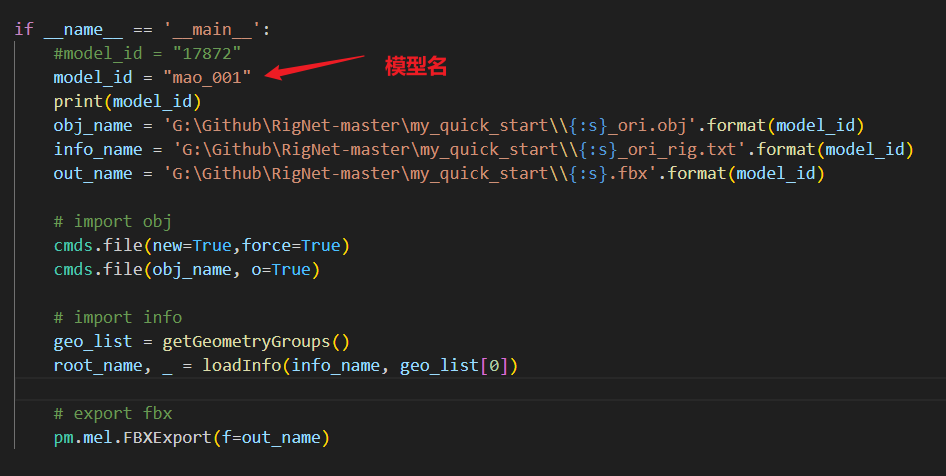This screenshot has width=946, height=476.
Task: Click the empty highlighted current line
Action: point(480,389)
